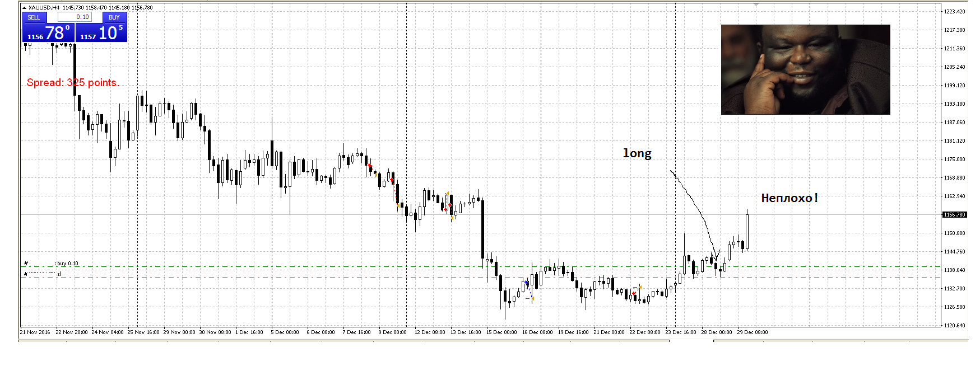980x371 pixels.
Task: Click the SELL label tab
Action: (34, 17)
